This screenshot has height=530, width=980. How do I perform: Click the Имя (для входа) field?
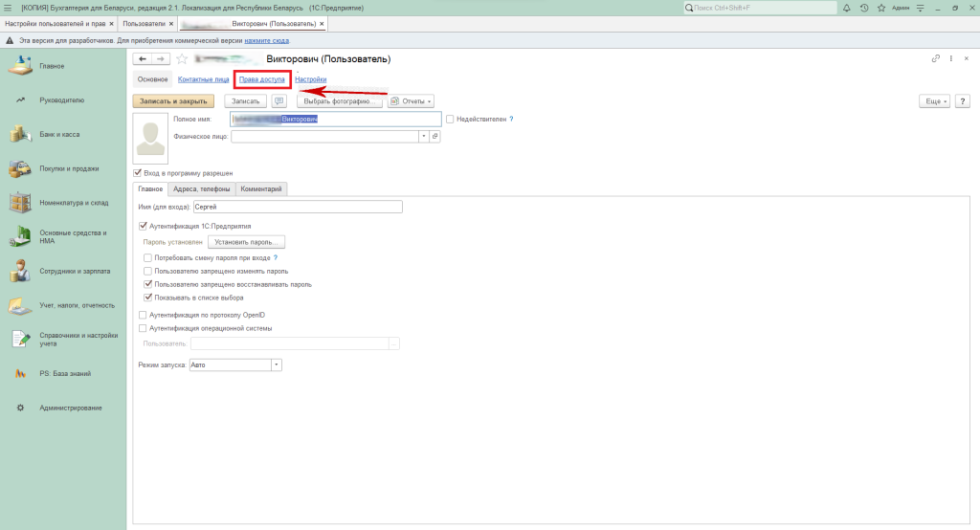[x=297, y=207]
